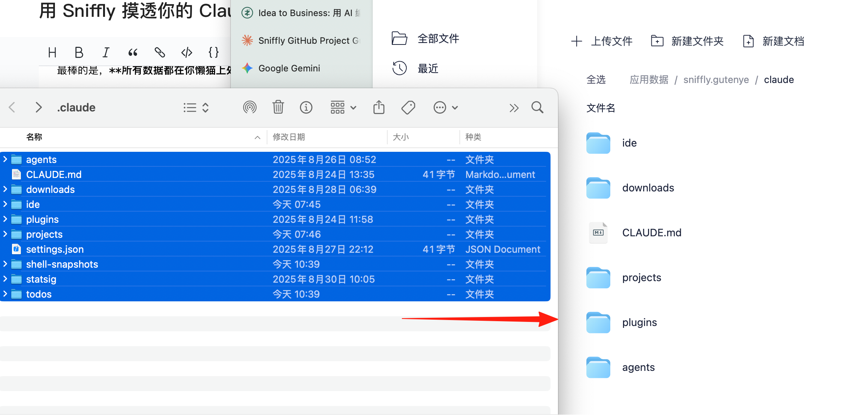Screen dimensions: 868x415
Task: Toggle 全选 select all option
Action: [596, 80]
